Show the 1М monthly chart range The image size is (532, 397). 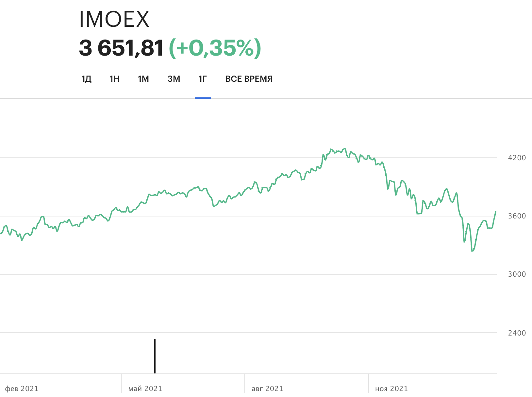tap(143, 79)
